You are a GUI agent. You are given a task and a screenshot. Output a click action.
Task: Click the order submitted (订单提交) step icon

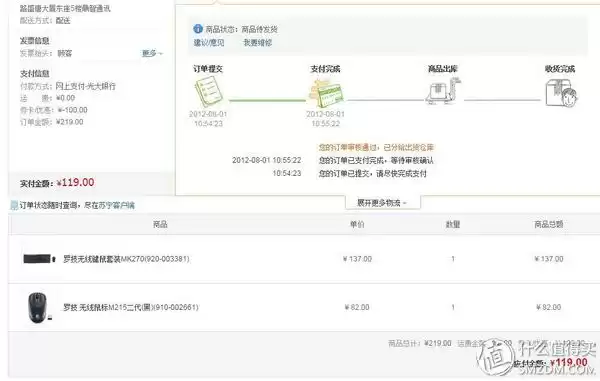(208, 91)
